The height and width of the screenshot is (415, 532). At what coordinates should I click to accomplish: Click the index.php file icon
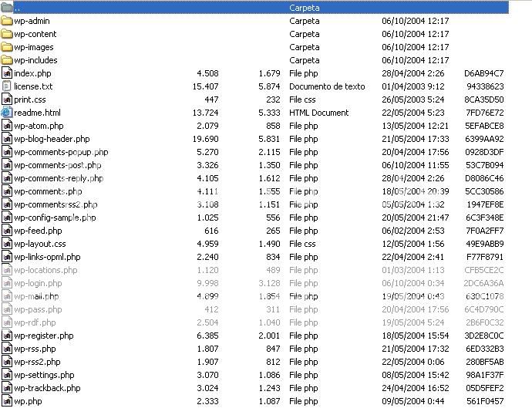coord(7,73)
